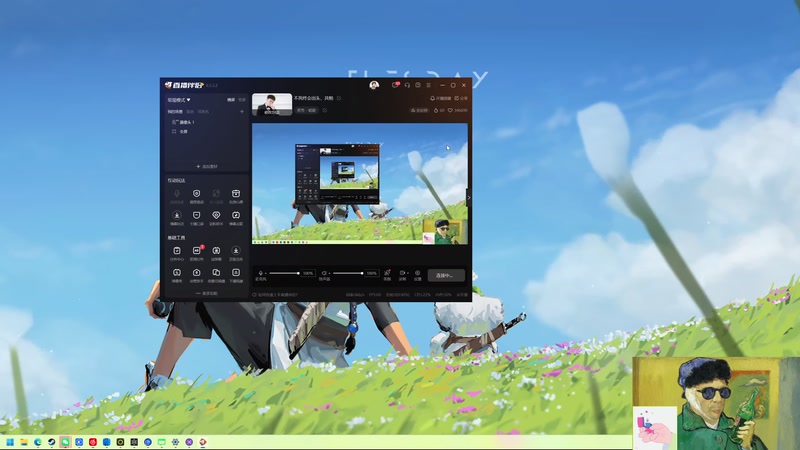Open the settings gear beside the record icon
This screenshot has width=800, height=450.
417,275
